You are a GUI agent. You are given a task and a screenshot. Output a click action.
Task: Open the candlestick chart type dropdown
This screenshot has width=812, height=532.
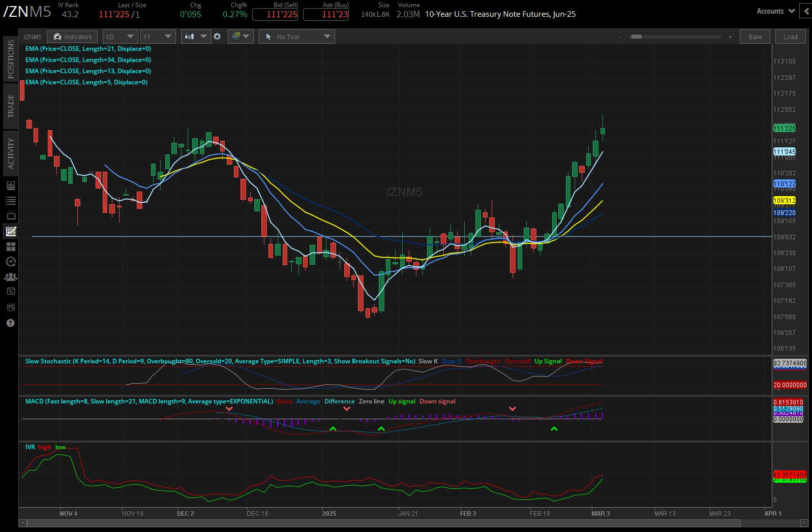coord(196,37)
